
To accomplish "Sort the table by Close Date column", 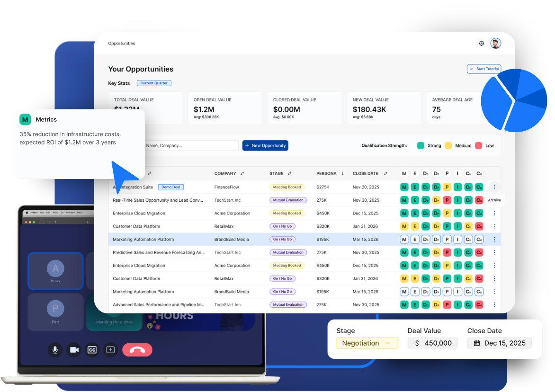I will [385, 174].
